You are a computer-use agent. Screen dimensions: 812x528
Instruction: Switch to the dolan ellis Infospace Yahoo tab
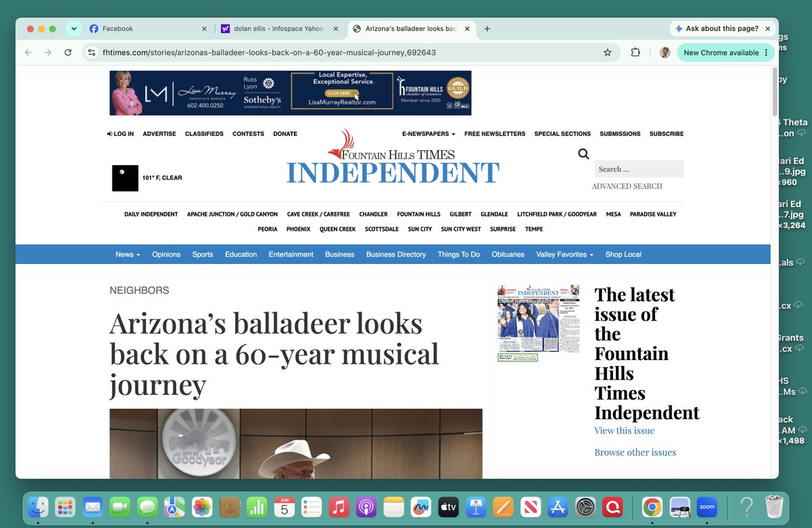click(x=279, y=28)
